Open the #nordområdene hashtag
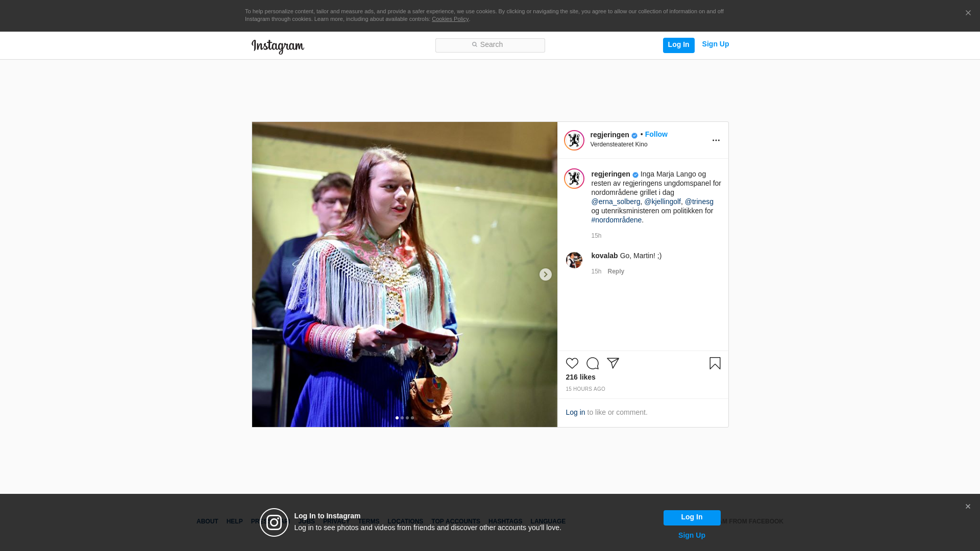980x551 pixels. (x=617, y=220)
